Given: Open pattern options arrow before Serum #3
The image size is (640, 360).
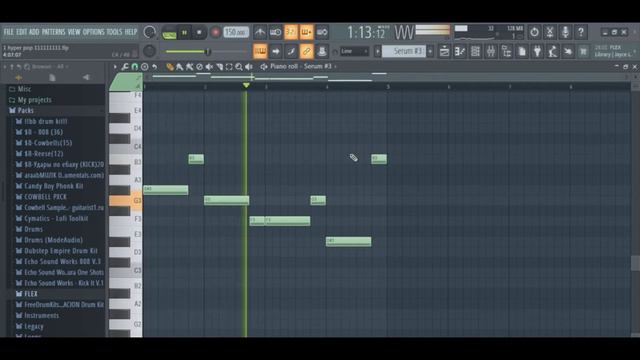Looking at the screenshot, I should 378,51.
